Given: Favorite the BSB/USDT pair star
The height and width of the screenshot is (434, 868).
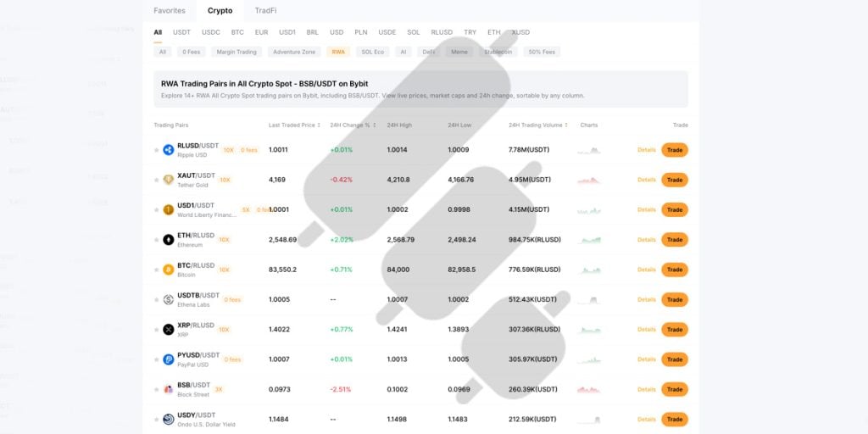Looking at the screenshot, I should pos(157,389).
